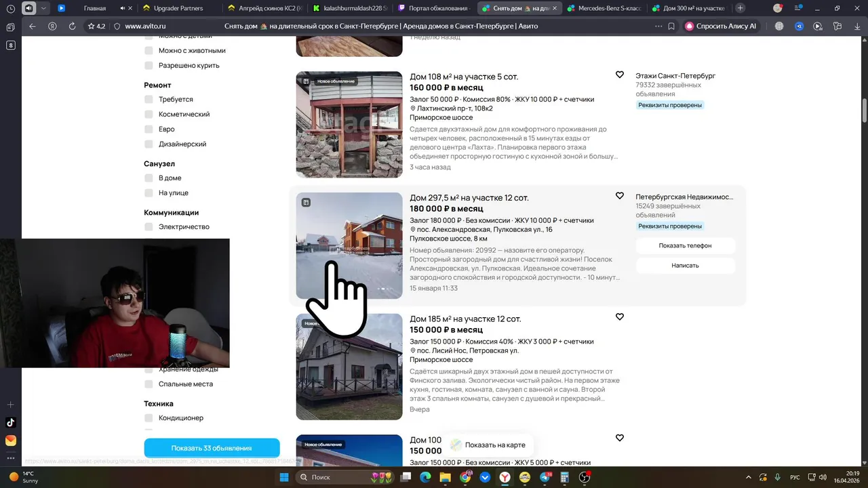Open the browser's new tab button
Viewport: 868px width, 488px height.
click(x=740, y=8)
